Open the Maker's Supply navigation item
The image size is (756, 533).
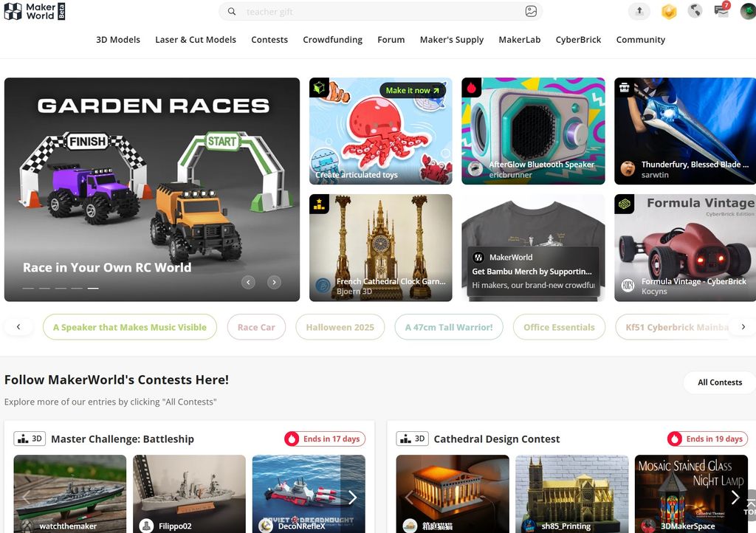pos(452,40)
